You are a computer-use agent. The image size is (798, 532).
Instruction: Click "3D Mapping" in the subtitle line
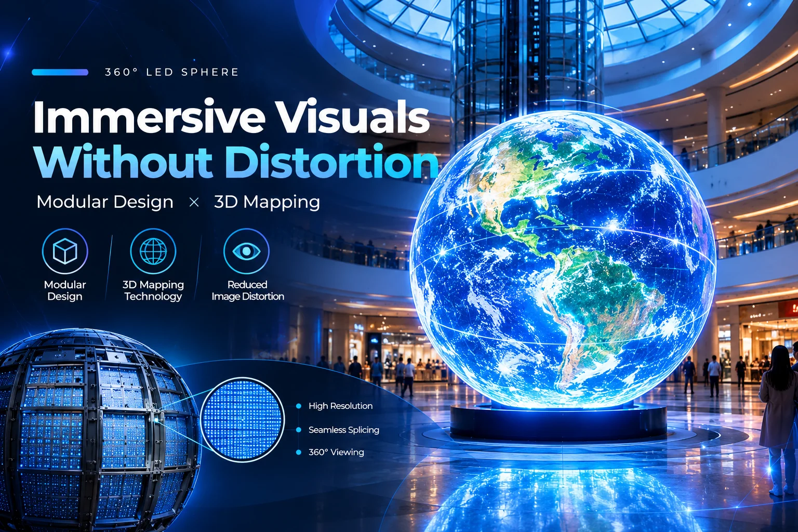[267, 202]
